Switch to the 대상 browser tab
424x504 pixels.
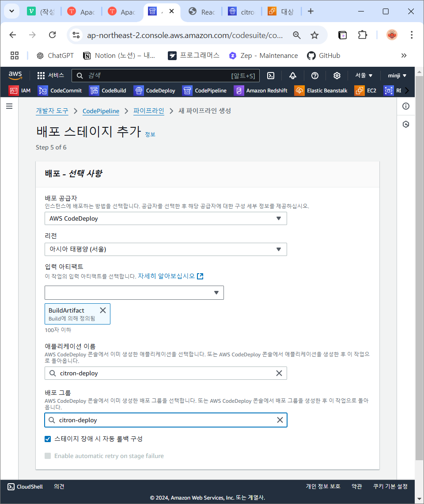click(282, 11)
